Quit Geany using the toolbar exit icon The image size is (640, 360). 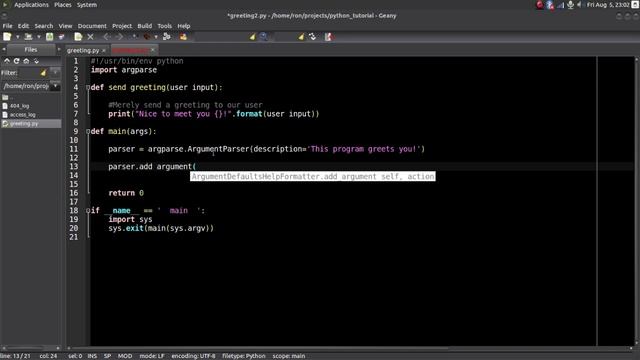(329, 37)
